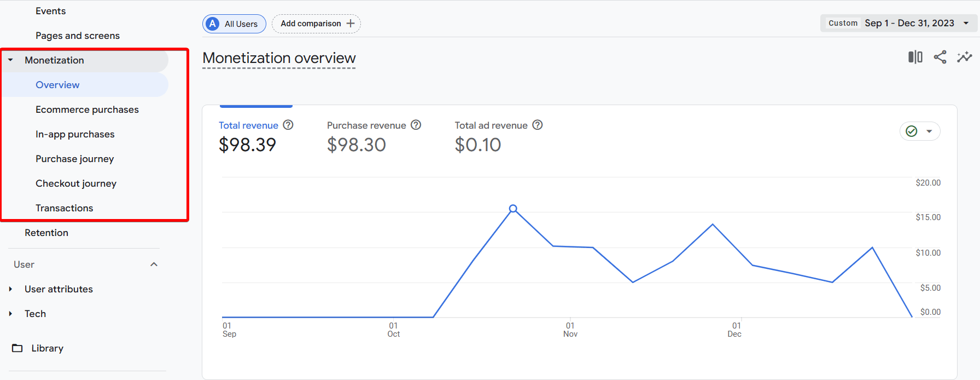Viewport: 980px width, 380px height.
Task: Click help icon next to Total revenue
Action: point(288,125)
